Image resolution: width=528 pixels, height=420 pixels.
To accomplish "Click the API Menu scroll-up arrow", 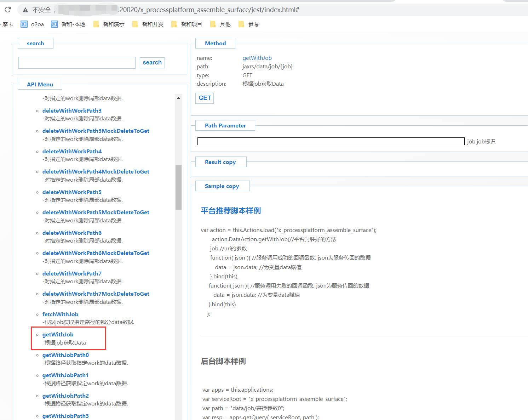I will pos(178,98).
